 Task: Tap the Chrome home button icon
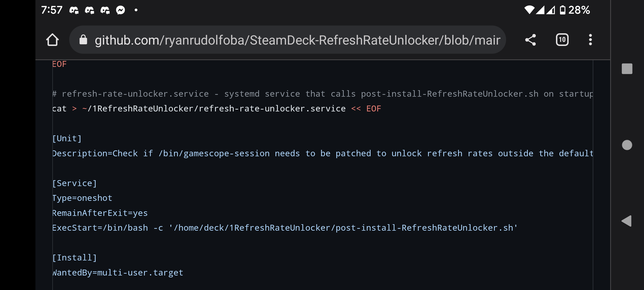pyautogui.click(x=53, y=39)
